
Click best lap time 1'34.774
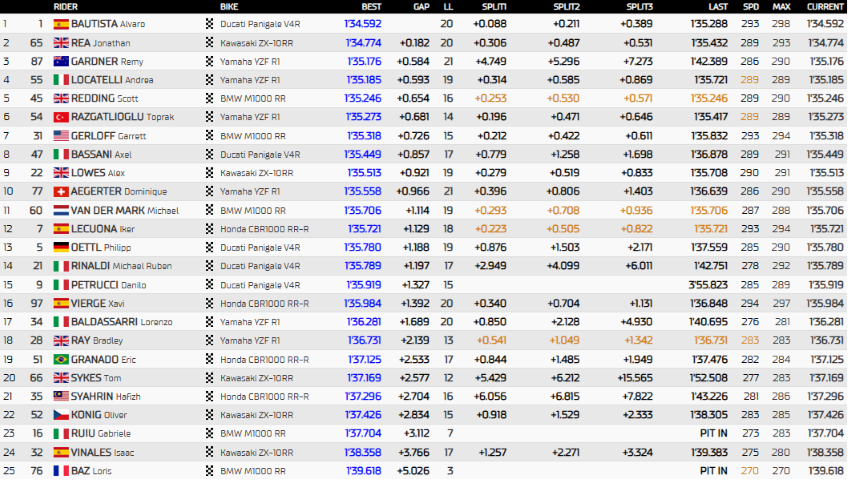tap(363, 43)
